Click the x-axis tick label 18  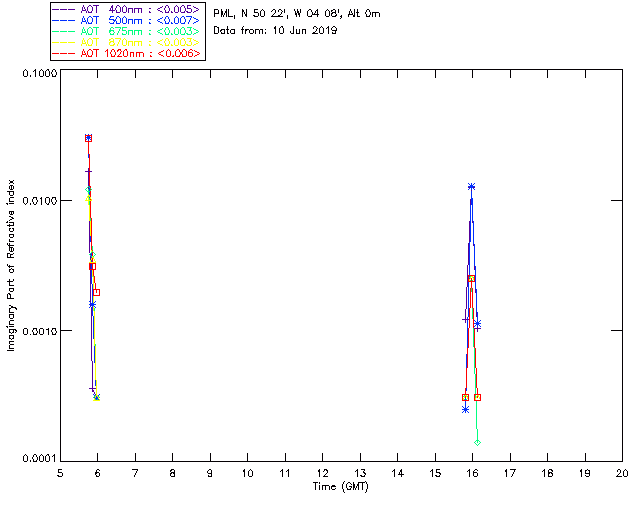coord(547,473)
